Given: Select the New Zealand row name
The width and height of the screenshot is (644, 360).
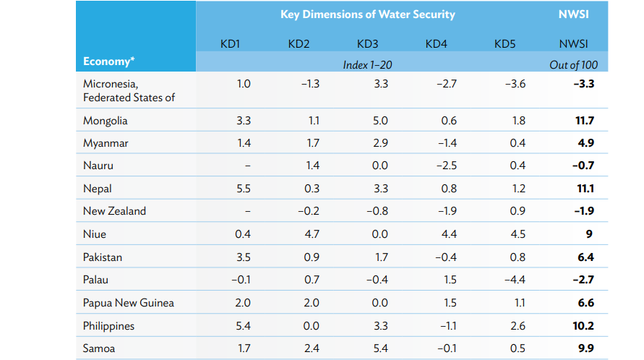Looking at the screenshot, I should [x=114, y=211].
